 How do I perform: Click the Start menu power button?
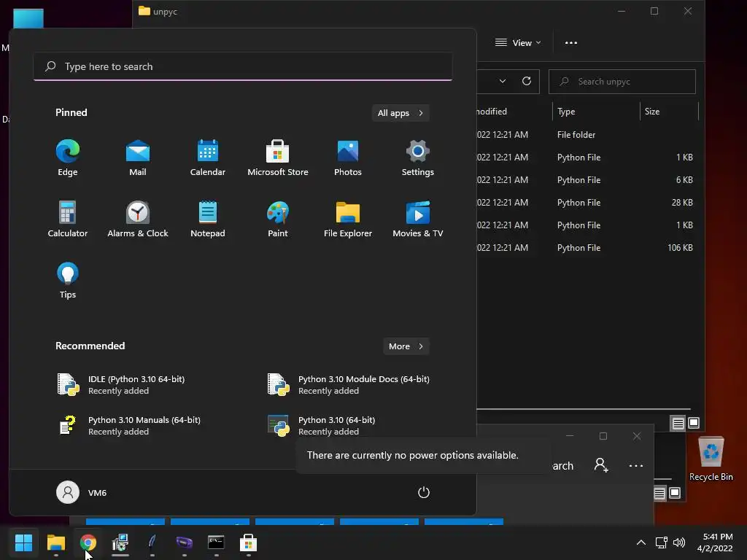pos(424,492)
